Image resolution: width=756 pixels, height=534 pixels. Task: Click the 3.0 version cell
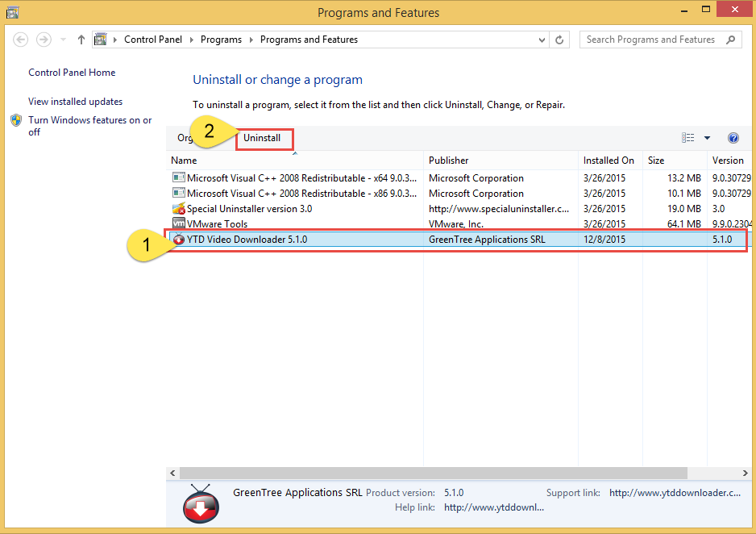coord(718,209)
